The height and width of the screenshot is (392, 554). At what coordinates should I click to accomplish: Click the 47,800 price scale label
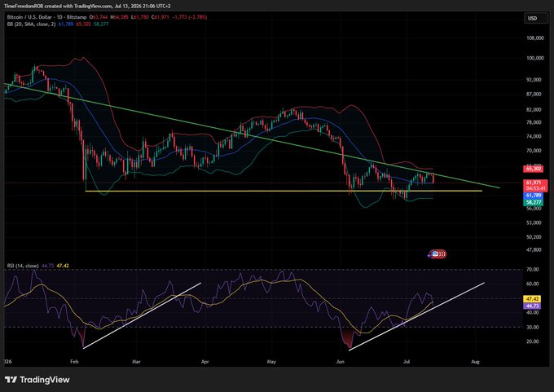535,250
